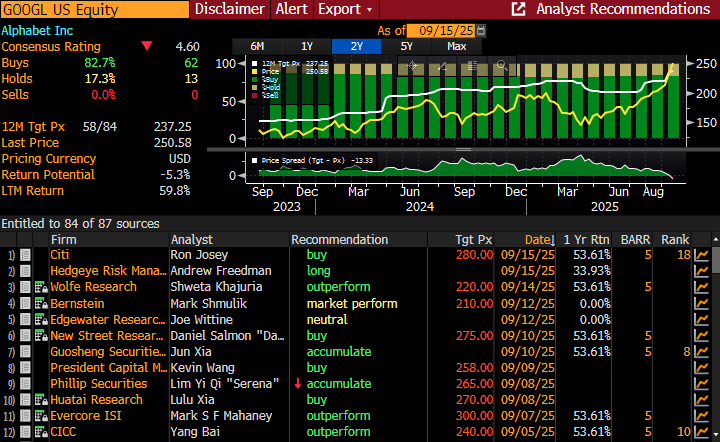
Task: Open the chart icon in CICC row
Action: point(701,432)
